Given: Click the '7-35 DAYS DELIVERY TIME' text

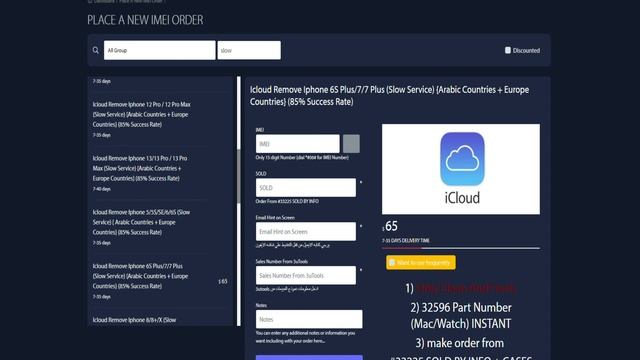Looking at the screenshot, I should click(x=406, y=241).
